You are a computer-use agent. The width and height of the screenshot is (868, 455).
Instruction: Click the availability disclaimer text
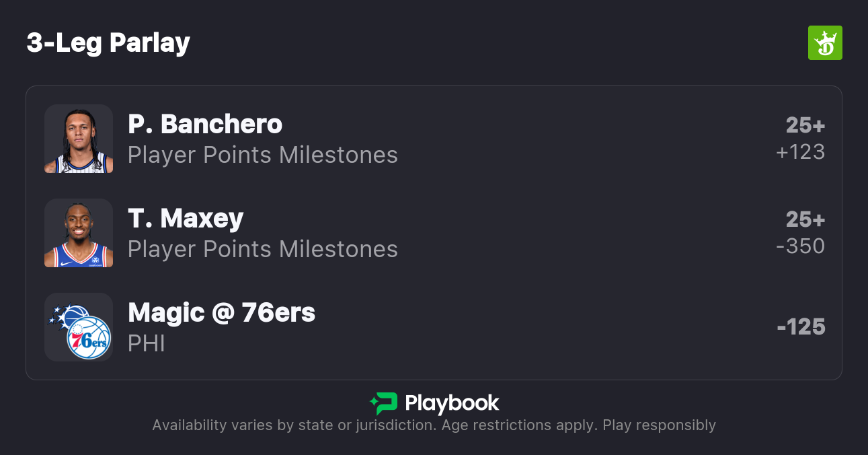pyautogui.click(x=434, y=425)
